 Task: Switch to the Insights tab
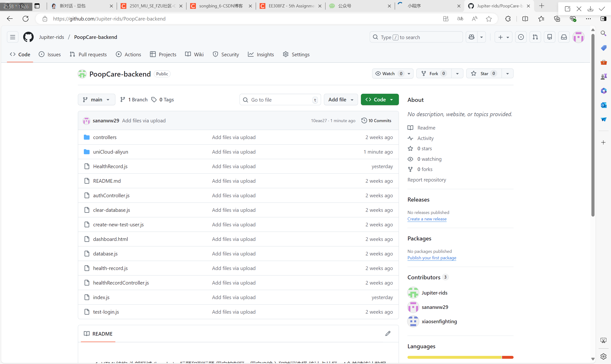pyautogui.click(x=261, y=54)
